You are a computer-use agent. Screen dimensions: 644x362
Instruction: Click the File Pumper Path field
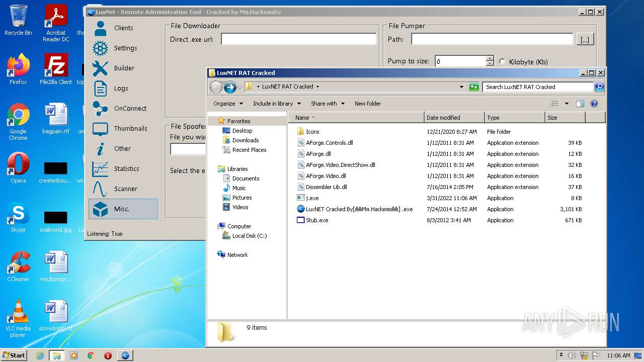(492, 39)
